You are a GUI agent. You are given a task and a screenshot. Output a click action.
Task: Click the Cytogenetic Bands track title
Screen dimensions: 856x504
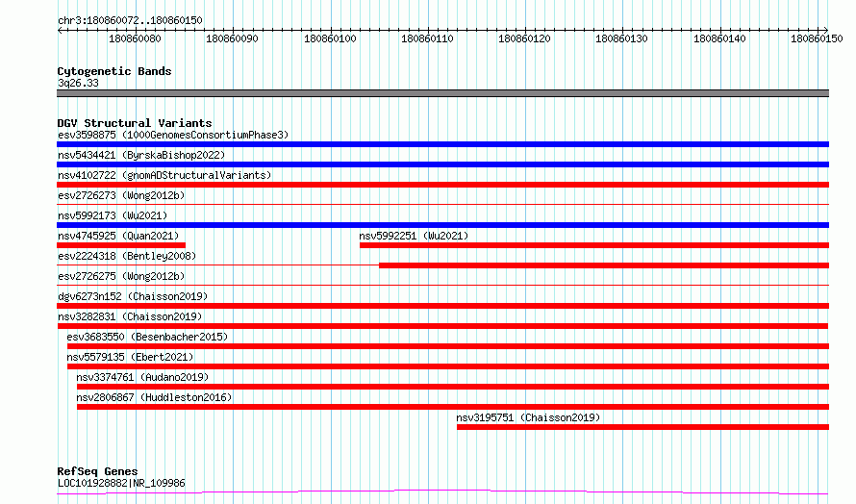[114, 71]
